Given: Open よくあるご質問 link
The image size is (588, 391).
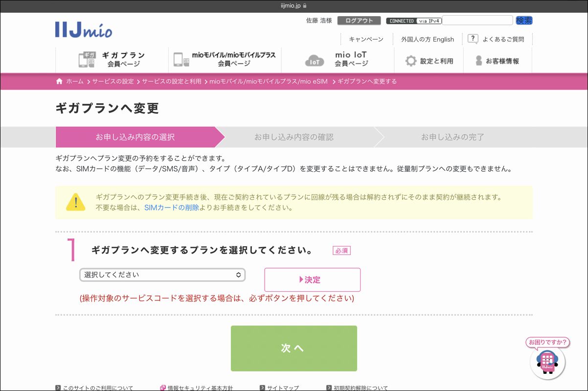Looking at the screenshot, I should [x=503, y=39].
